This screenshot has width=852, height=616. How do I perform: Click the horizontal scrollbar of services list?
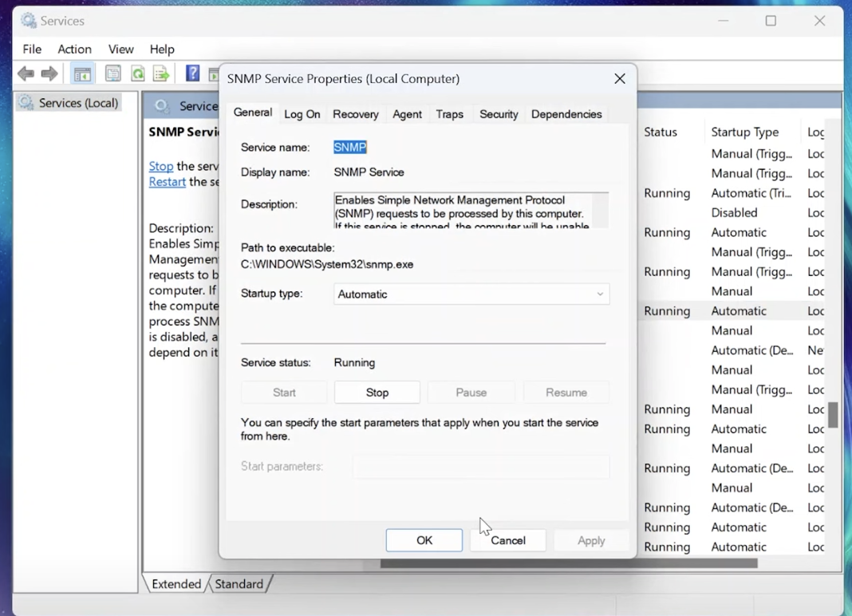pos(569,564)
